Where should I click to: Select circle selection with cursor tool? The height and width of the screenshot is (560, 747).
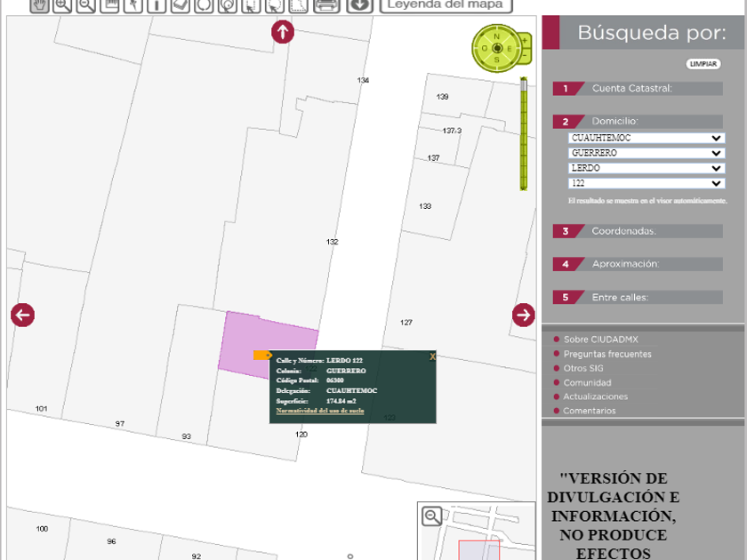275,5
